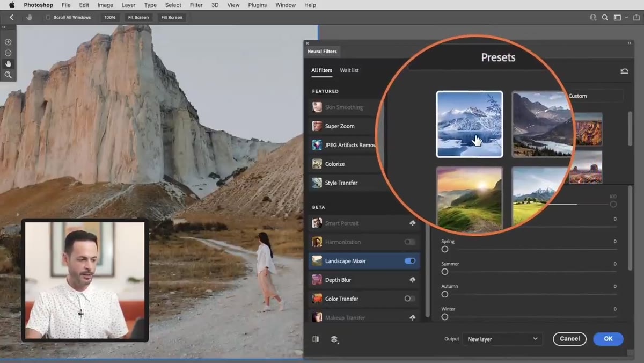Open the Plugins menu
Viewport: 644px width, 363px height.
coord(258,5)
